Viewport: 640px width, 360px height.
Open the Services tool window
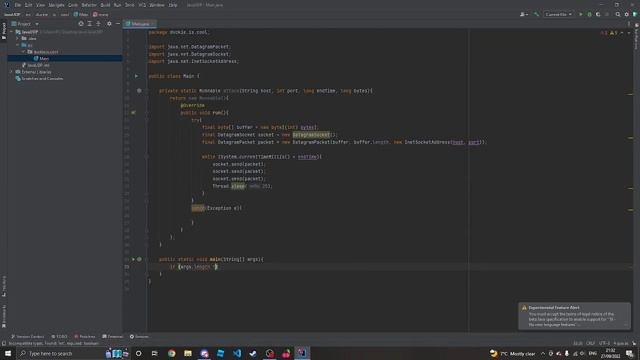click(139, 336)
